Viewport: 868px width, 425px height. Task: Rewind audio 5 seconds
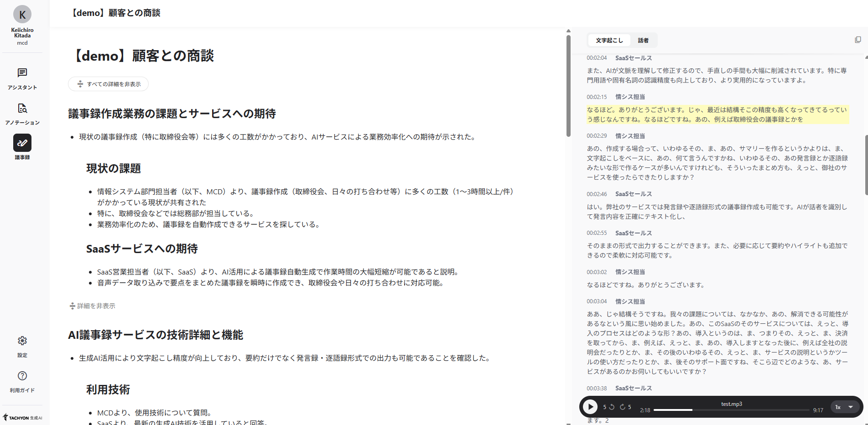(613, 406)
